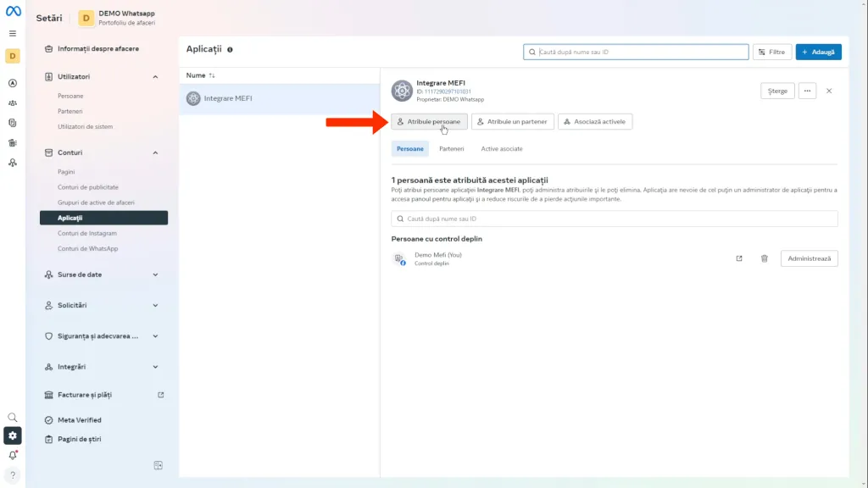Click the app ID number link
The width and height of the screenshot is (868, 488).
coord(448,91)
